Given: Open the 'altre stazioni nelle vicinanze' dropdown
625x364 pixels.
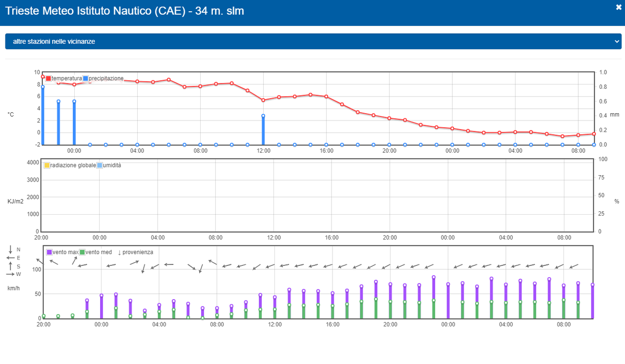Looking at the screenshot, I should tap(313, 41).
